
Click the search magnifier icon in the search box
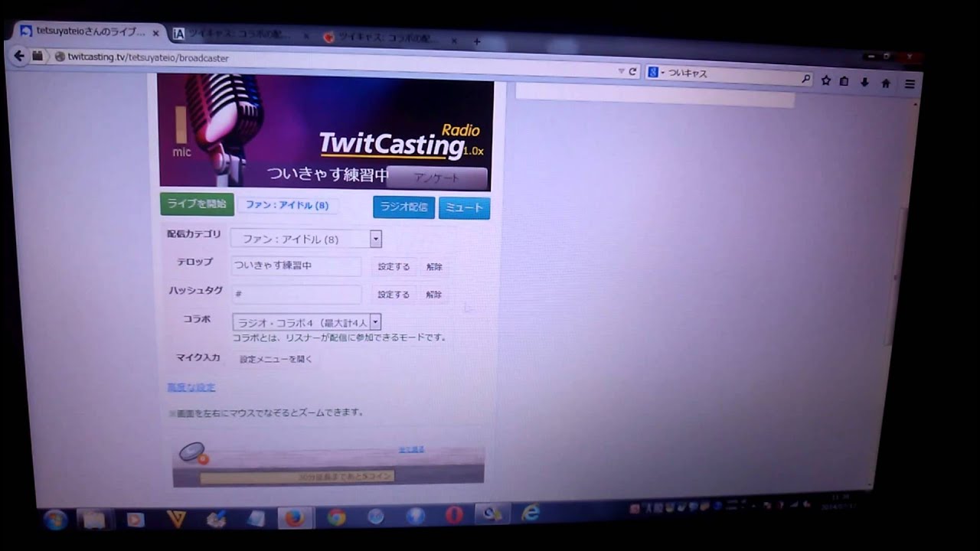click(x=805, y=78)
